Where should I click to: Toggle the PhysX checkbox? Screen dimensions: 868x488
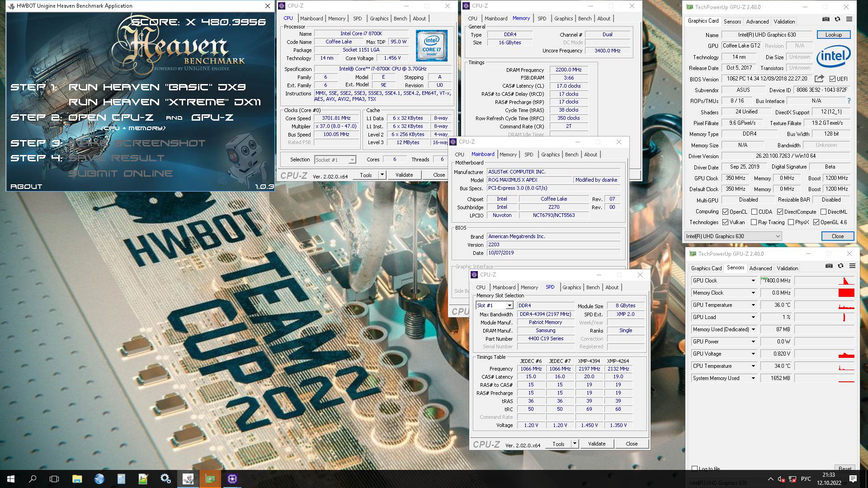[x=791, y=222]
